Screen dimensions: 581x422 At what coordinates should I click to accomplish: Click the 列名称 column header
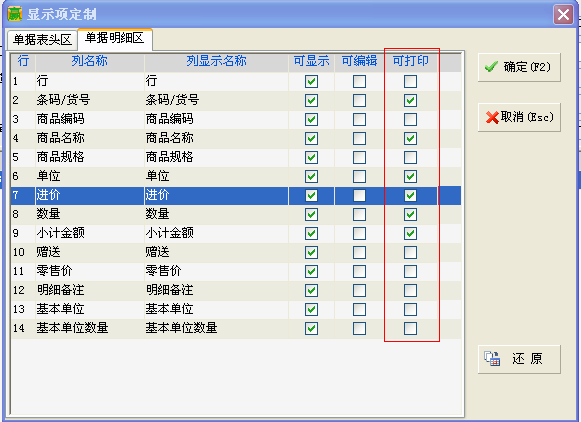tap(89, 61)
